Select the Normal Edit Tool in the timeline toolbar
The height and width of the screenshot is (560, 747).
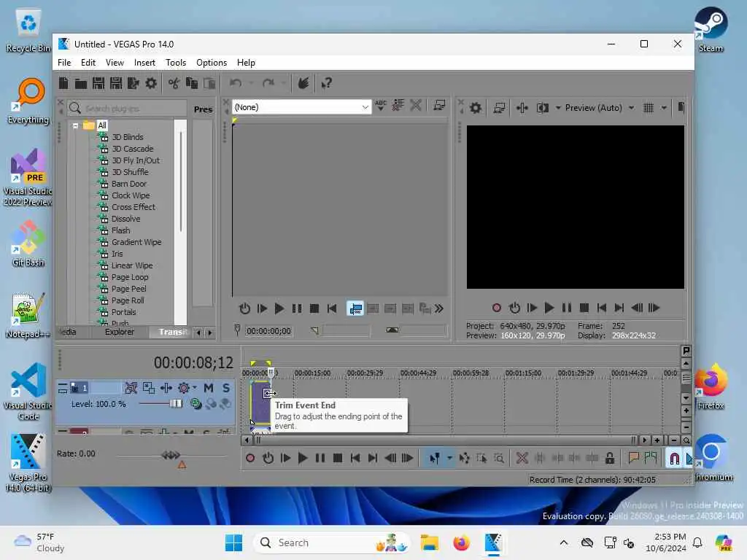coord(434,458)
